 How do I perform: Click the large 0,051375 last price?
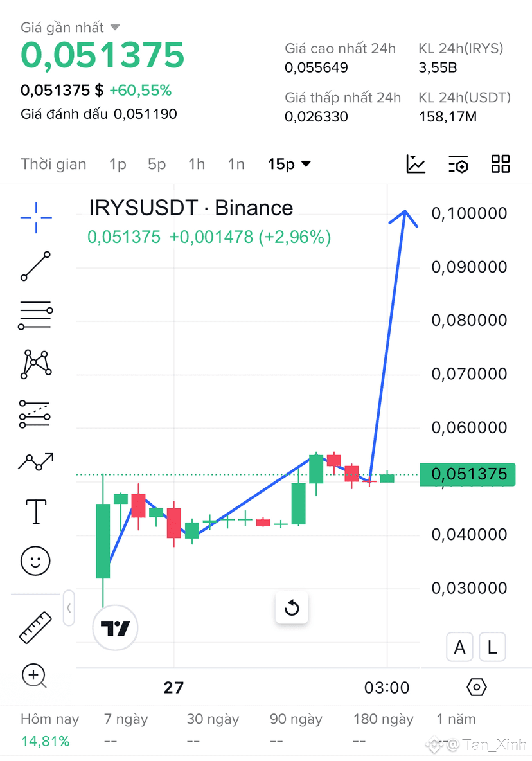tap(102, 55)
